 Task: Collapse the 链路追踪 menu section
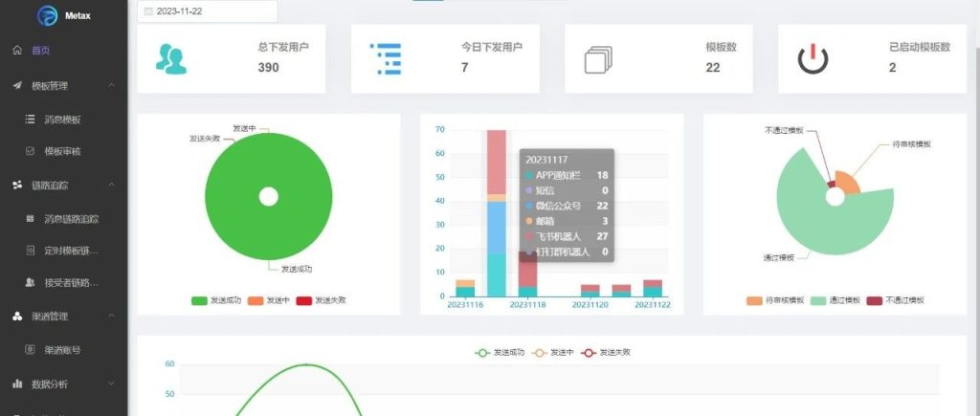[x=112, y=185]
